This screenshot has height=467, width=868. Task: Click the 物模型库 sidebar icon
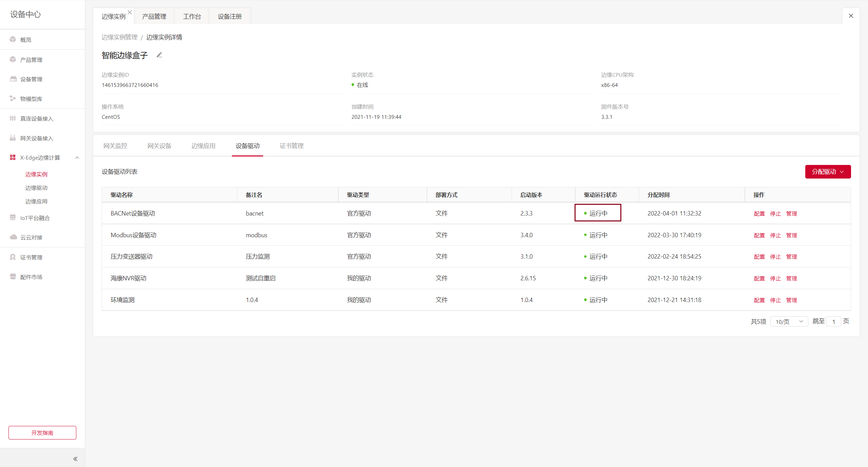[x=13, y=98]
